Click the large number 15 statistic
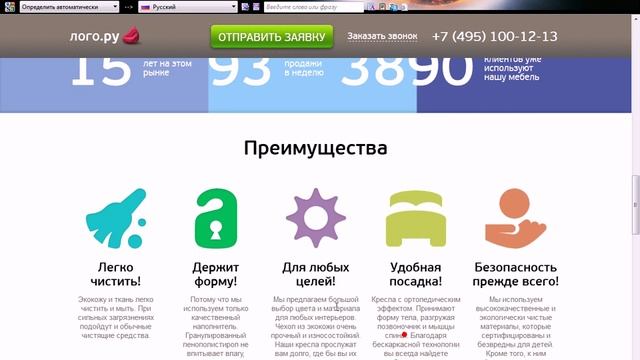This screenshot has height=360, width=640. pos(101,72)
